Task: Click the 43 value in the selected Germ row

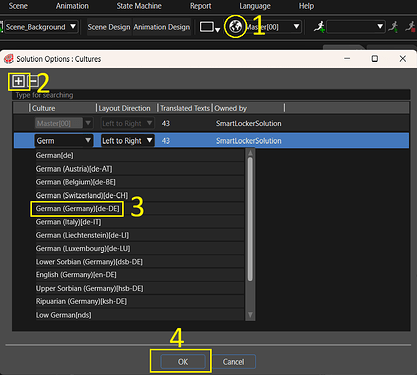Action: coord(166,141)
